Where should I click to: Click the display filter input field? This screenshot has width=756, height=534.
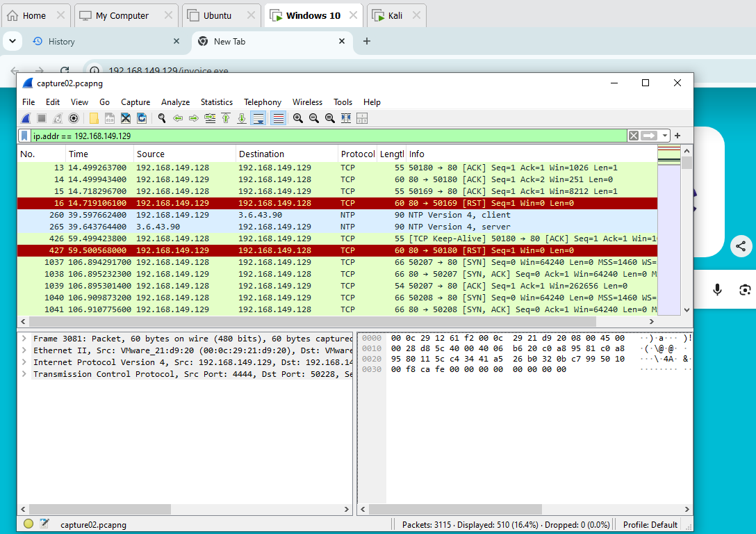329,136
